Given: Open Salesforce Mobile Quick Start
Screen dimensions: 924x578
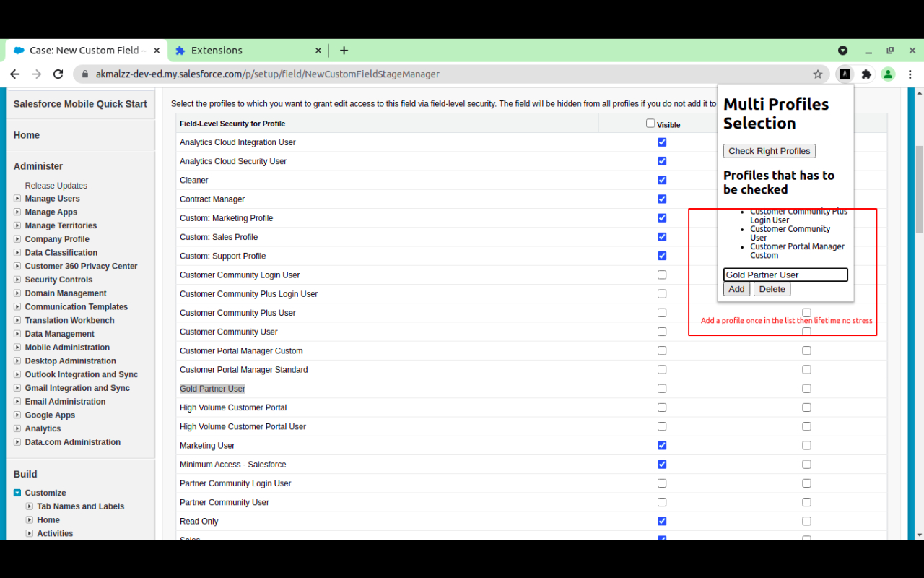Looking at the screenshot, I should point(80,104).
